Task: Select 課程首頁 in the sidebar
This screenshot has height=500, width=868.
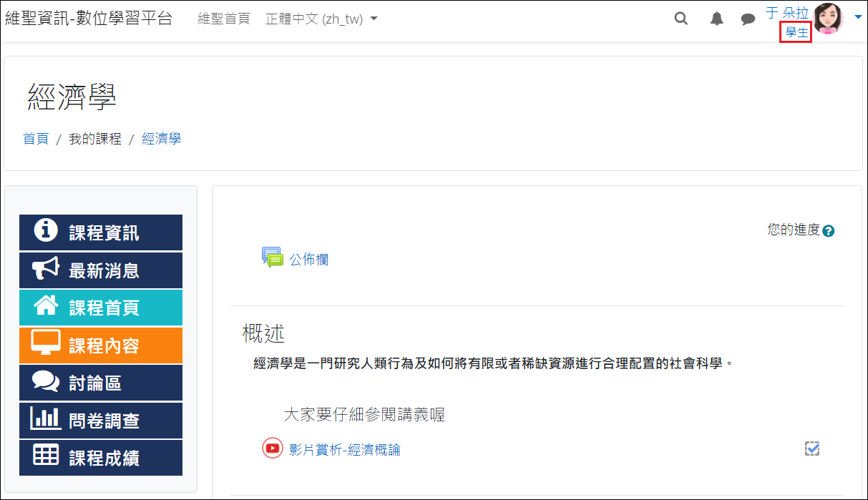Action: point(101,308)
